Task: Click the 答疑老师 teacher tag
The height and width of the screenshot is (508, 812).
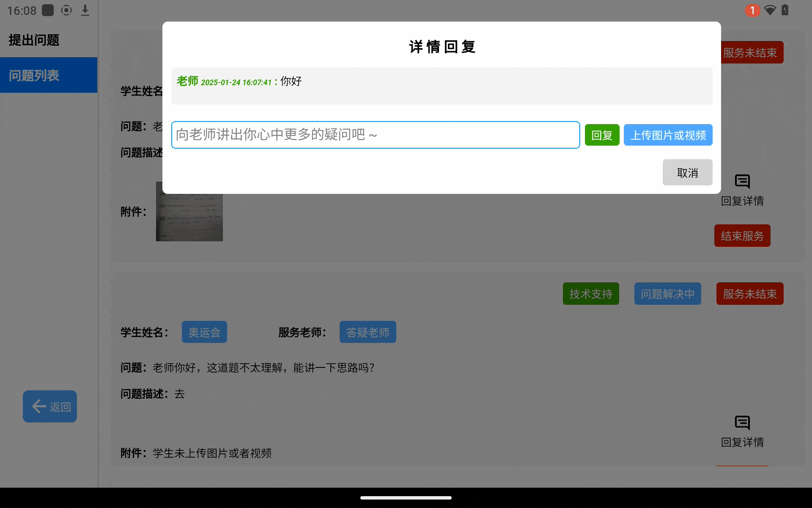Action: (368, 332)
